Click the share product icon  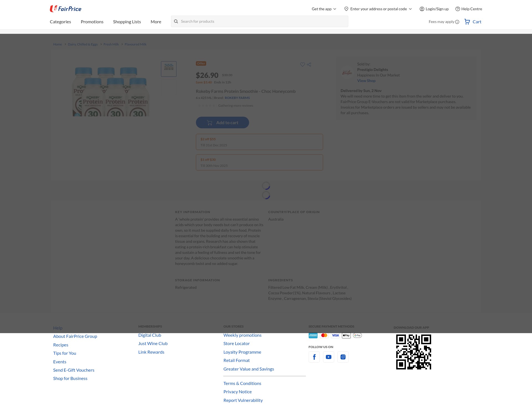pos(309,64)
